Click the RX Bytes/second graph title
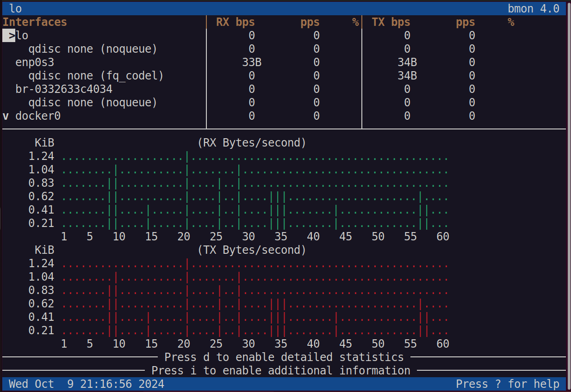 point(250,142)
